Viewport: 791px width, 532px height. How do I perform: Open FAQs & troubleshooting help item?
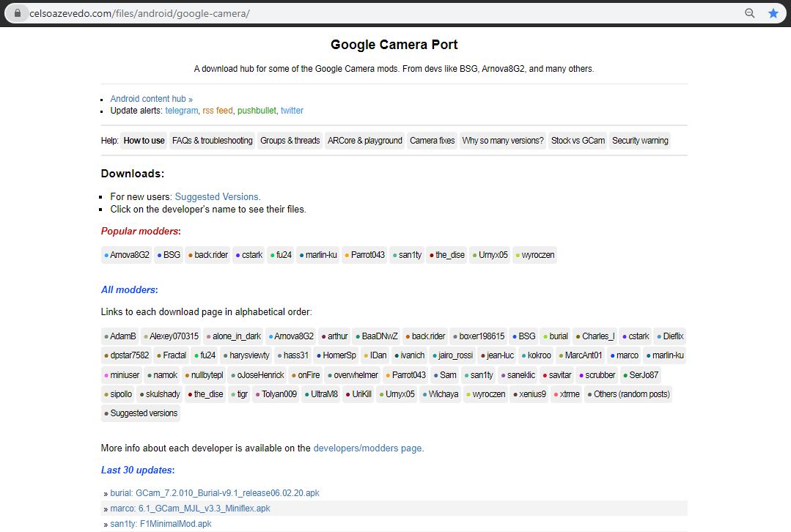point(213,141)
